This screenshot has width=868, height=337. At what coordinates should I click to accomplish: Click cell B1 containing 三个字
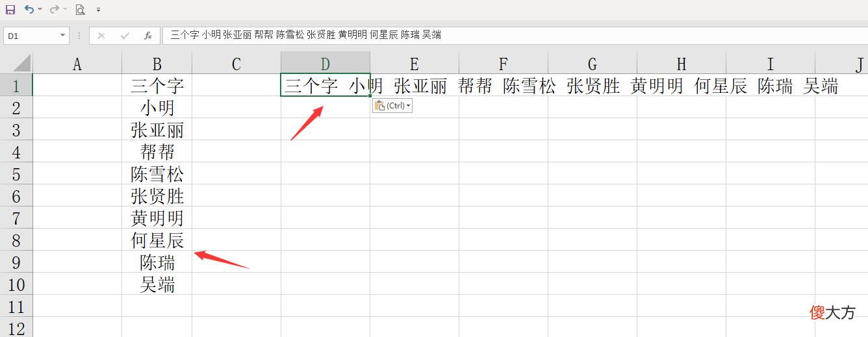click(x=157, y=85)
